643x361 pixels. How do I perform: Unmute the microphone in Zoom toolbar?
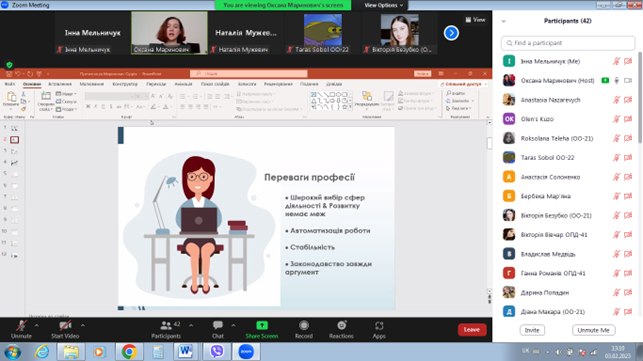click(x=21, y=329)
